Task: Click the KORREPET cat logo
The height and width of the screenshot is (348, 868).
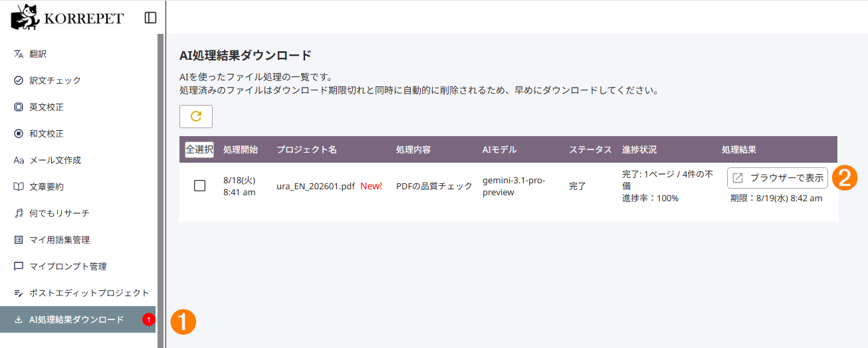Action: coord(25,17)
